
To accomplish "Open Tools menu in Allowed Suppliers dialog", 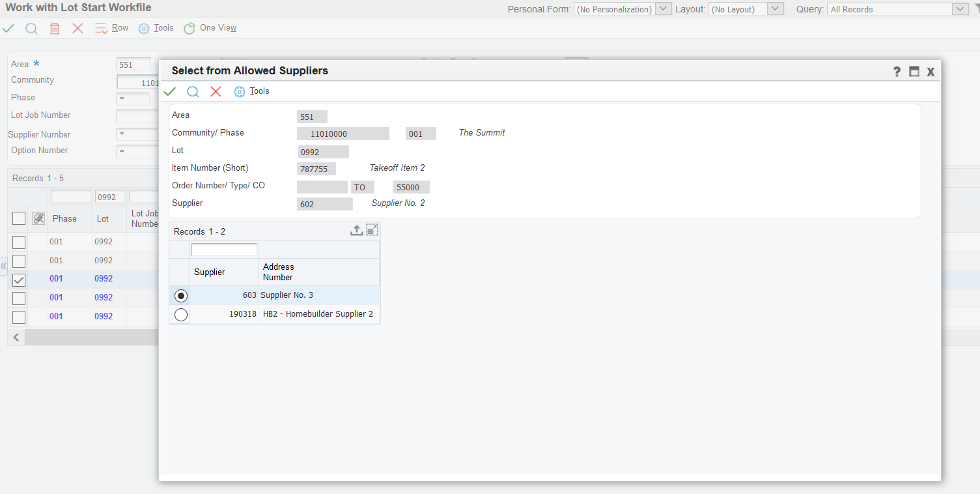I will click(259, 91).
